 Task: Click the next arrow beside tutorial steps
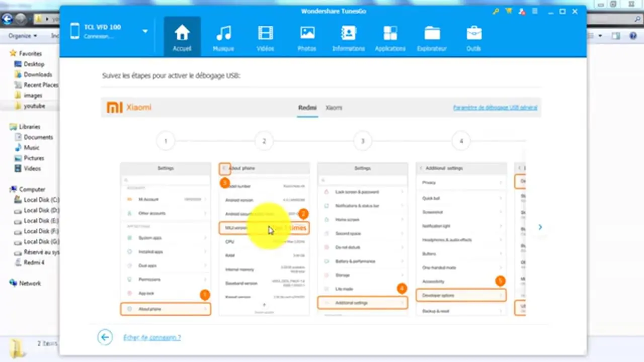click(x=540, y=227)
